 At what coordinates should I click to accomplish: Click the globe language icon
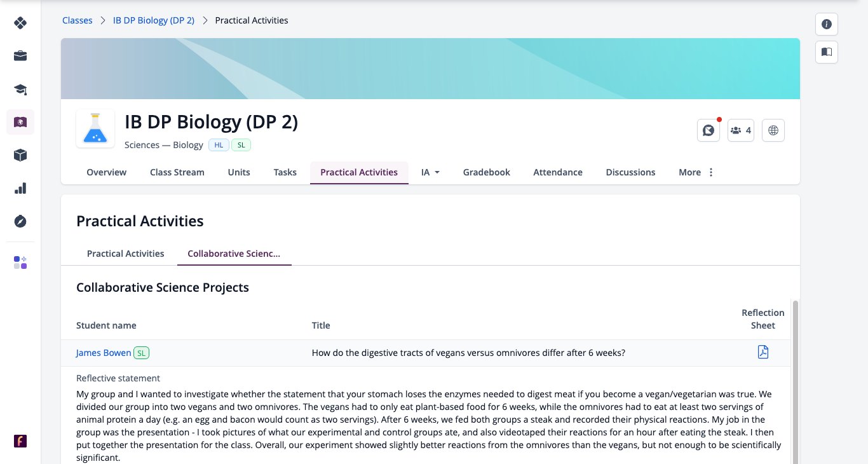click(773, 130)
